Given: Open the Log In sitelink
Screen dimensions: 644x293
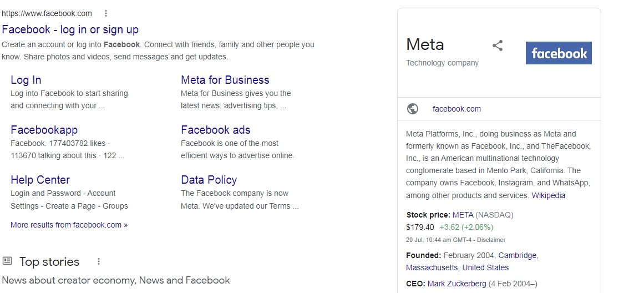Looking at the screenshot, I should click(26, 80).
